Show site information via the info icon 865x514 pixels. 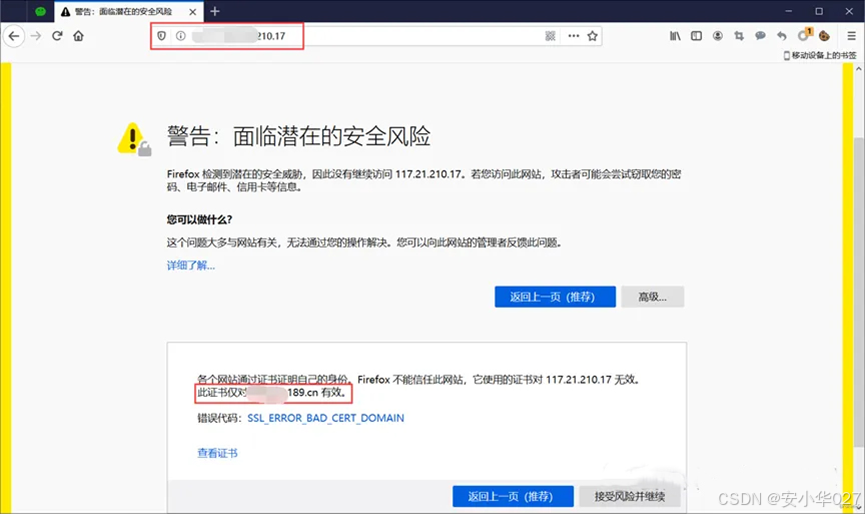(x=180, y=36)
